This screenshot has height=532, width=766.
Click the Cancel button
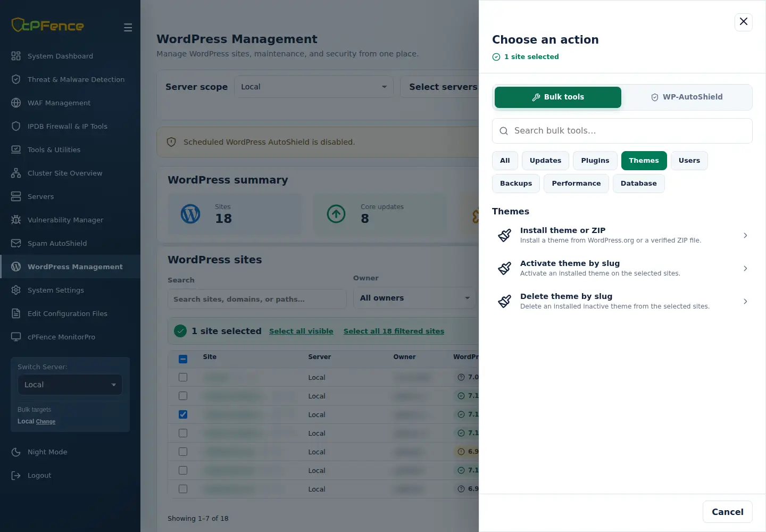728,512
